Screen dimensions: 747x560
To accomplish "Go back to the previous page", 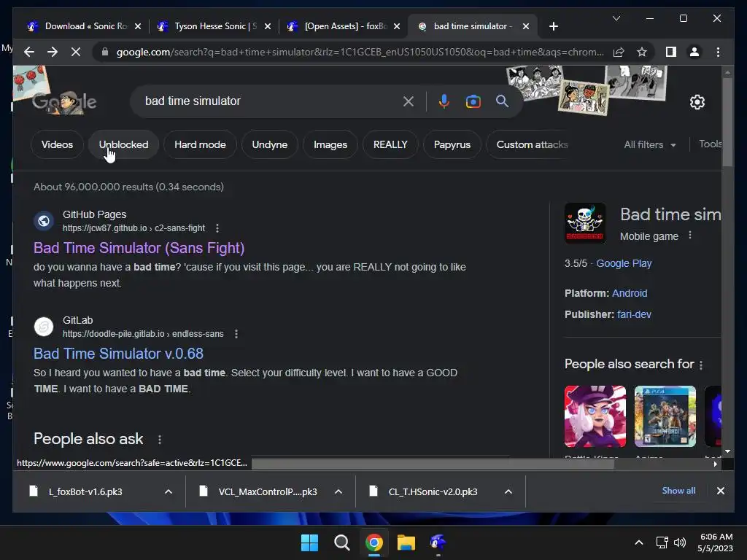I will coord(29,52).
